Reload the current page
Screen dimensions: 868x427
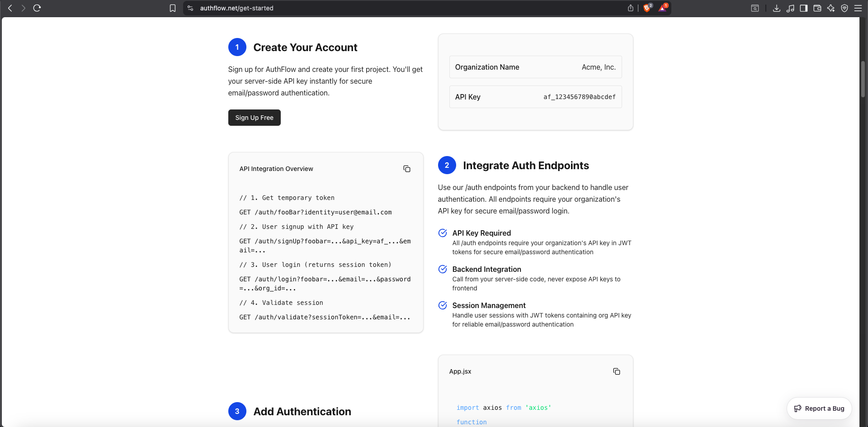pos(37,8)
